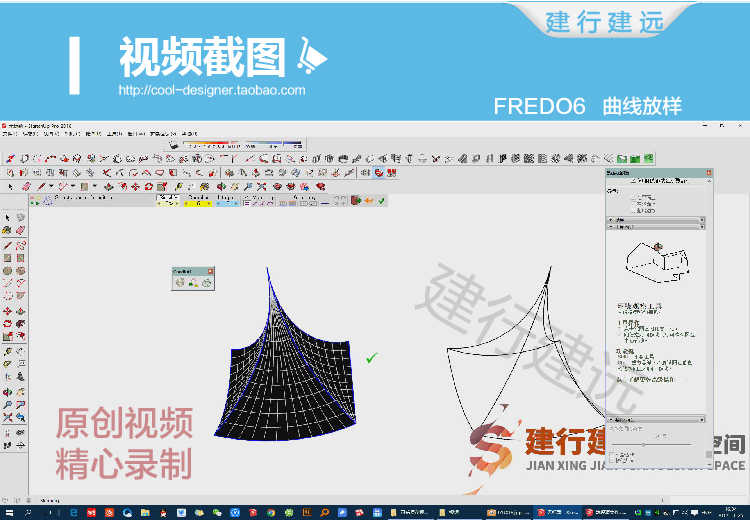Screen dimensions: 750x520
Task: Close the floating Curviloft toolbar
Action: click(210, 271)
